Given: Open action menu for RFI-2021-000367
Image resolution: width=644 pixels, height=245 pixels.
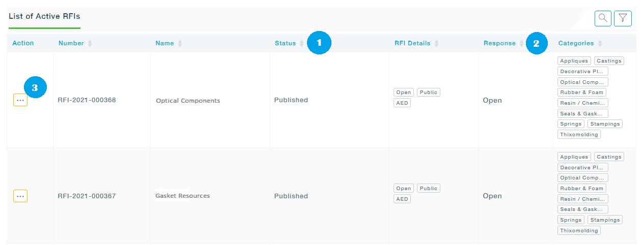Looking at the screenshot, I should coord(20,196).
